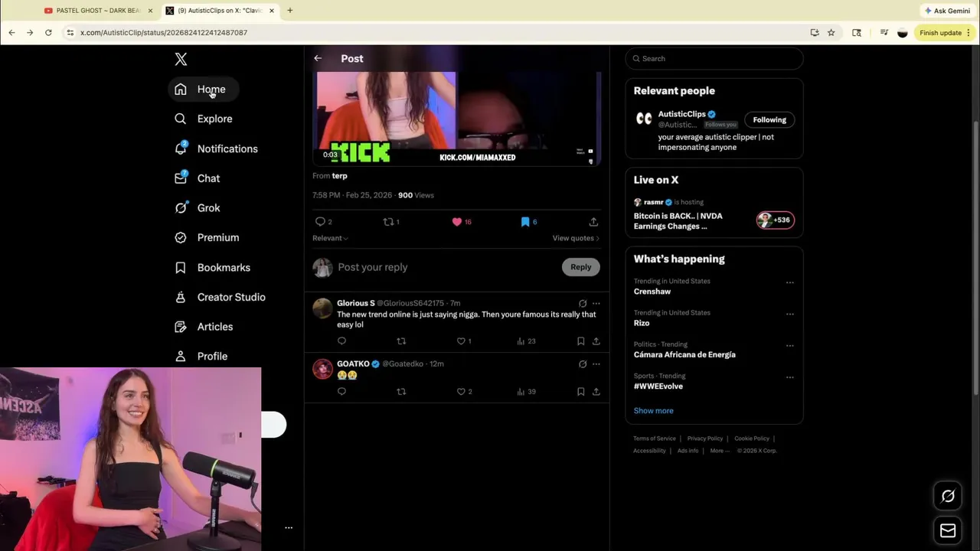The height and width of the screenshot is (551, 980).
Task: Open Articles in the sidebar
Action: tap(204, 327)
